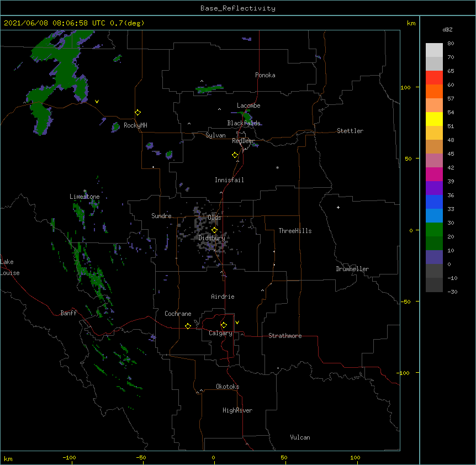Click the -30 value on dBZ scale
This screenshot has width=476, height=465.
452,292
